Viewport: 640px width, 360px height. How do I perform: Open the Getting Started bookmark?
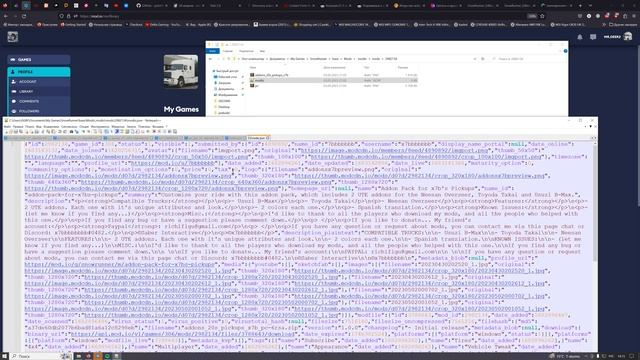coord(74,24)
